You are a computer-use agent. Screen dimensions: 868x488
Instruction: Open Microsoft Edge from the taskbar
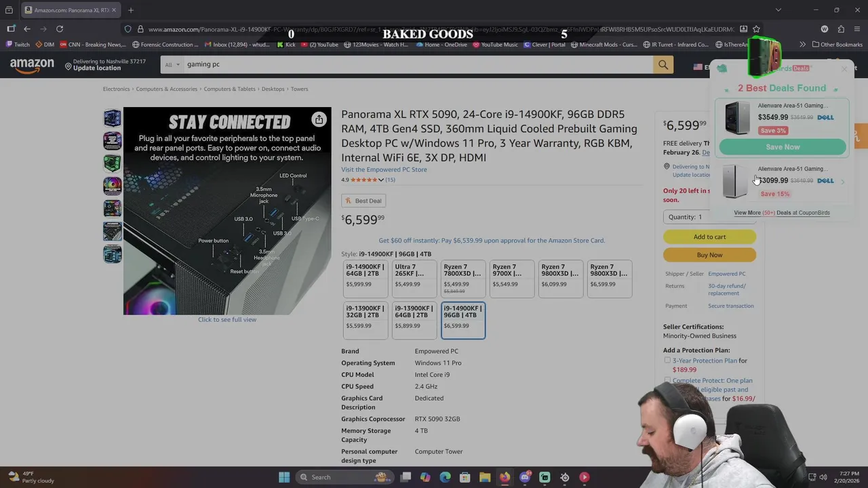(x=445, y=477)
